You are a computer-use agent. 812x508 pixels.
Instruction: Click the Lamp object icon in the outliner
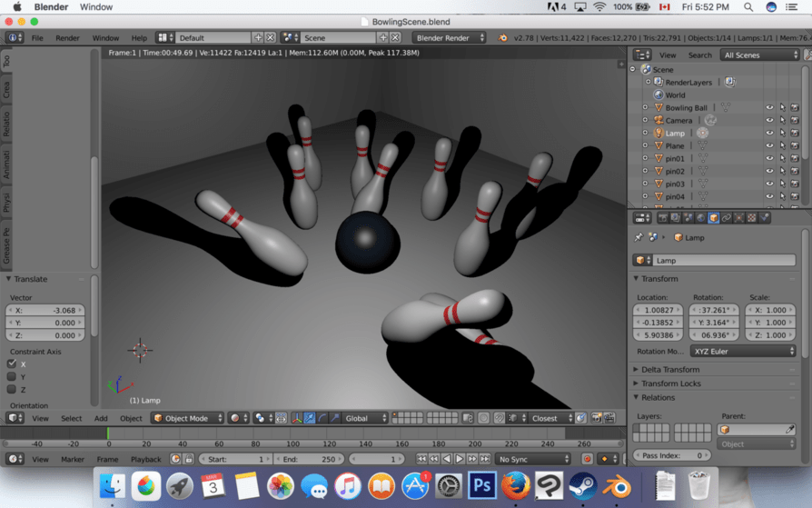coord(659,134)
